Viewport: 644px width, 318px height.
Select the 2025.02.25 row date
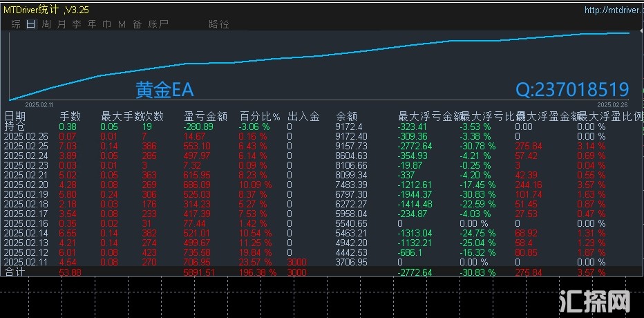click(26, 147)
